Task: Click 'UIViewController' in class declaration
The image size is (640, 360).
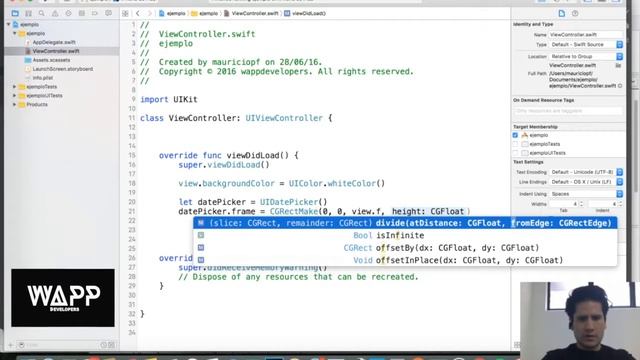Action: [284, 118]
